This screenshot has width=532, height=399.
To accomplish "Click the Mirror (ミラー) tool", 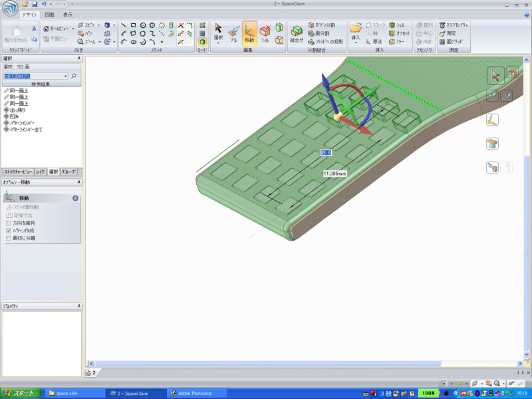I will 396,41.
